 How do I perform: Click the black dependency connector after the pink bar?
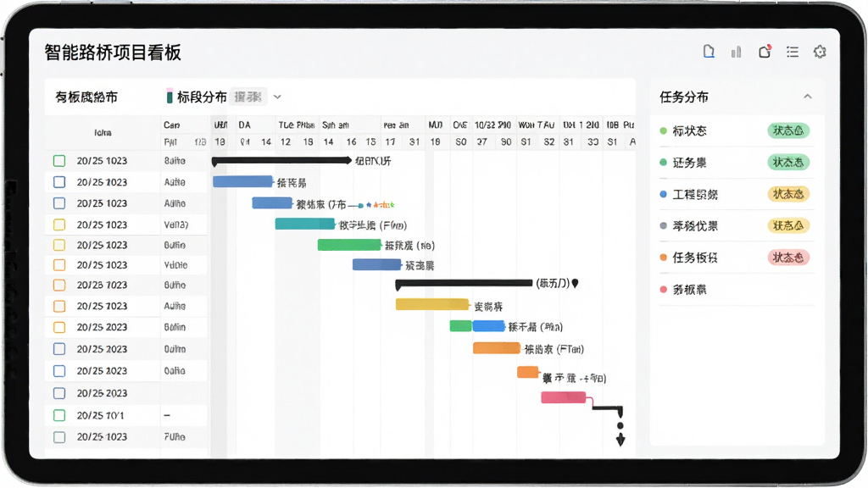[607, 409]
